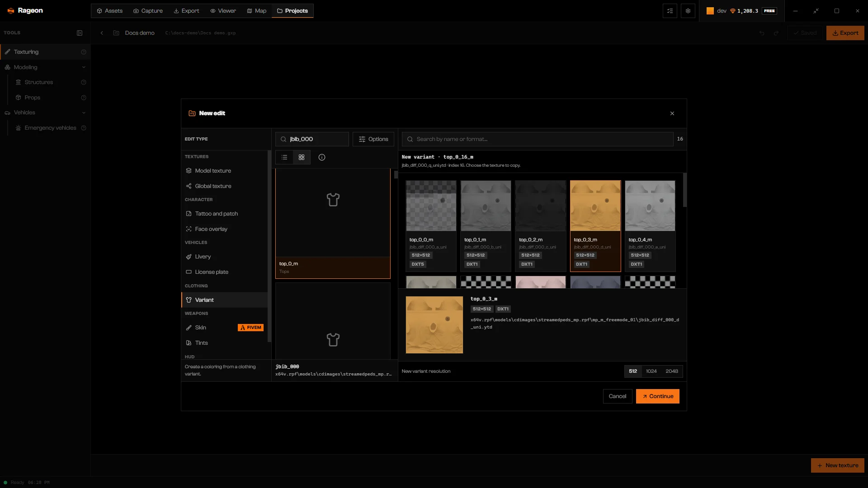
Task: Select 512 variant resolution
Action: click(x=633, y=371)
